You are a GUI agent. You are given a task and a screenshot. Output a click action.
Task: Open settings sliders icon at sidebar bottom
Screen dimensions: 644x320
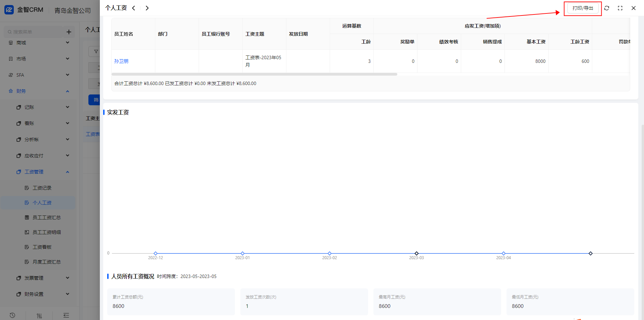click(39, 315)
